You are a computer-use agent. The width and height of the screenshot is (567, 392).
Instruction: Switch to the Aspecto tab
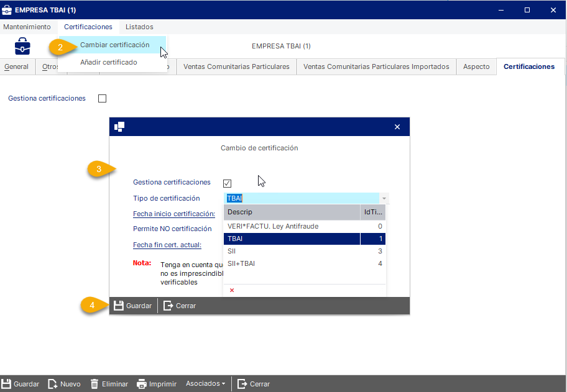476,66
